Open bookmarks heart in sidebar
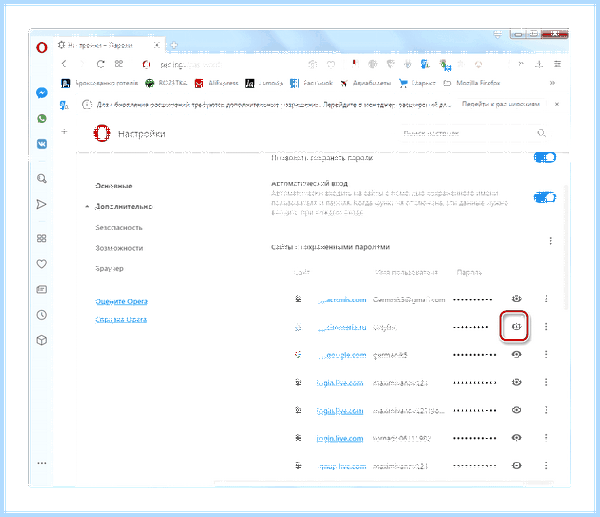 click(41, 264)
